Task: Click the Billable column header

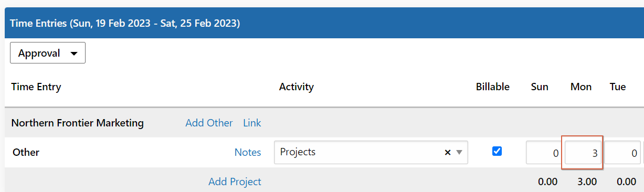Action: (x=493, y=87)
